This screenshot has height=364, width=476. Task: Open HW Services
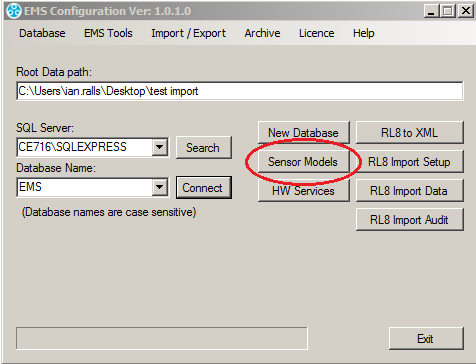point(303,191)
